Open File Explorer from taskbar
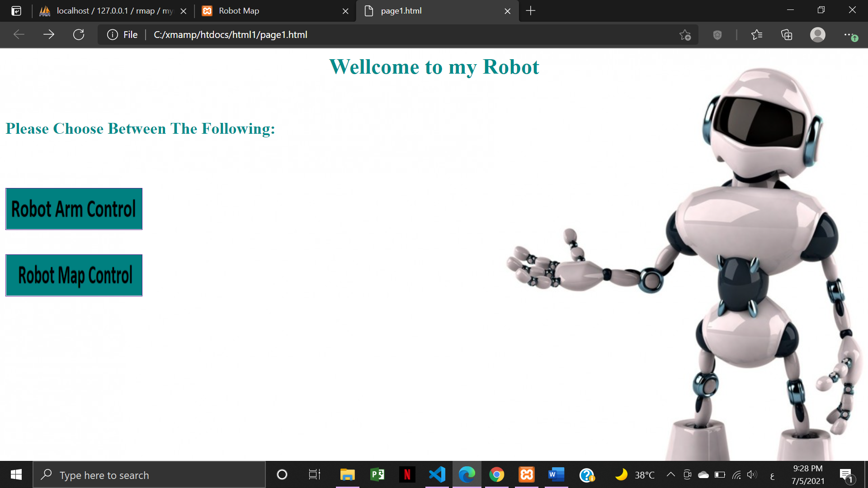The height and width of the screenshot is (488, 868). [x=347, y=474]
